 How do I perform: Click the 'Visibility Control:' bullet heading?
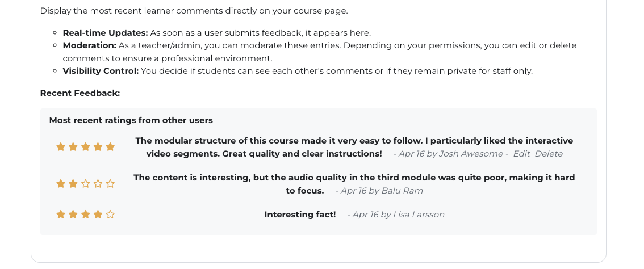pyautogui.click(x=101, y=71)
